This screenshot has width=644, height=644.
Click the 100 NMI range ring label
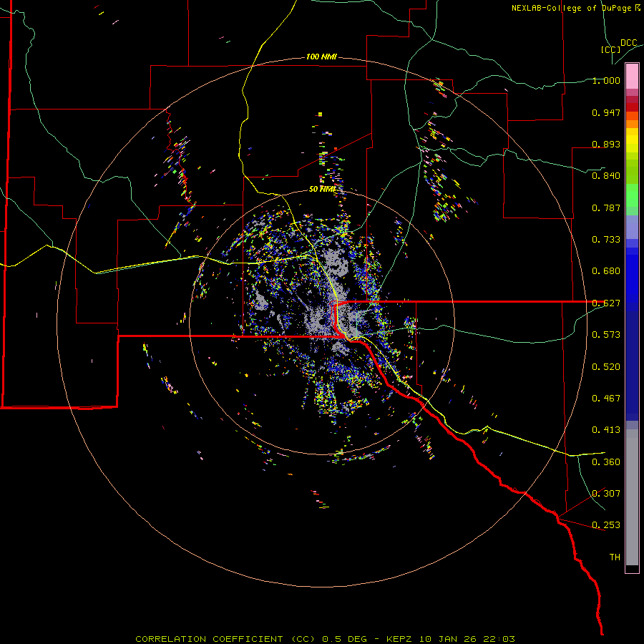click(321, 57)
